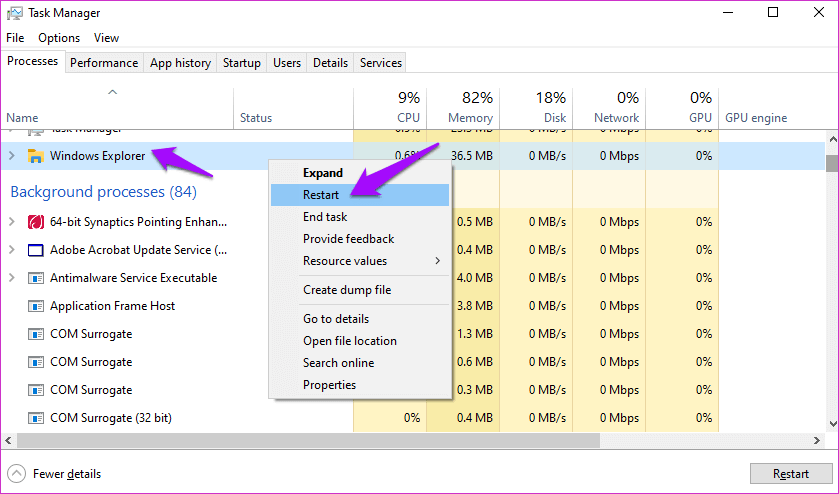Click the Fewer details link
Screen dimensions: 839x494
click(67, 474)
